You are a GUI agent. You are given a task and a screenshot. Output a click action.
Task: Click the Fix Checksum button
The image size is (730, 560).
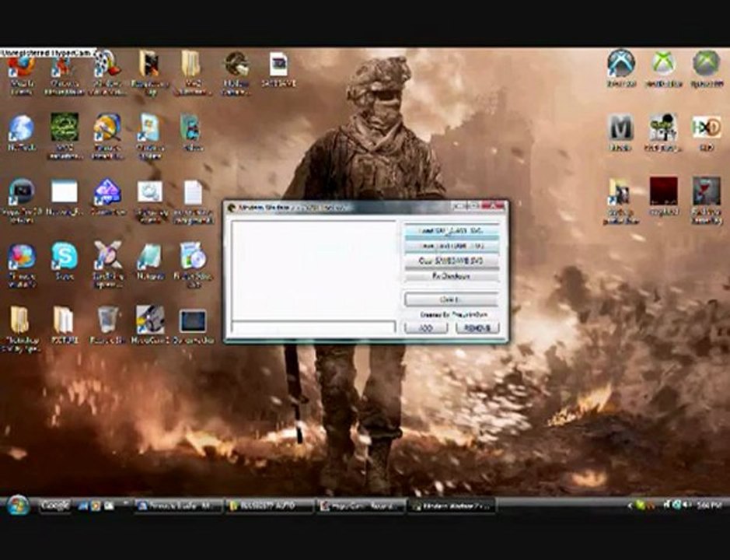tap(451, 276)
